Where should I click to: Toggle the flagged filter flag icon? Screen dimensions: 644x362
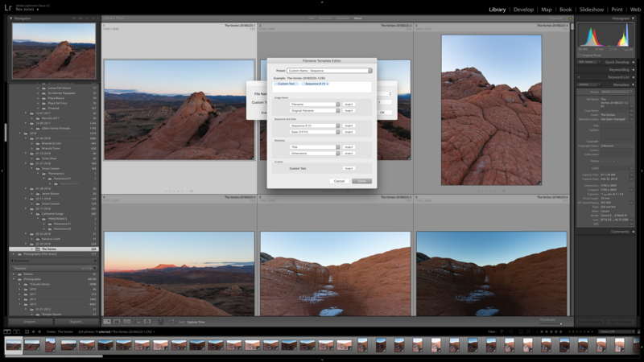[502, 331]
